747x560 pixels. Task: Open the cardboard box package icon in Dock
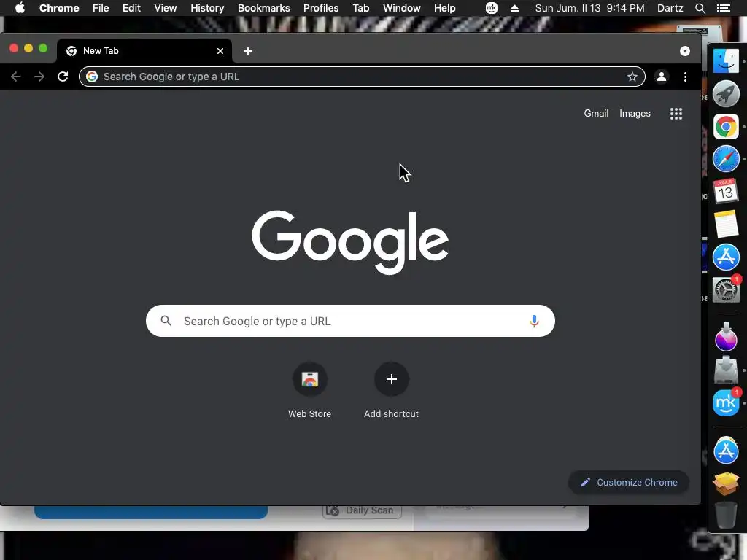(726, 483)
